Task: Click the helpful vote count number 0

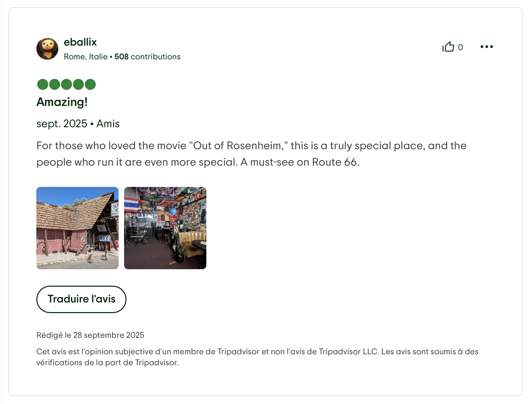Action: (x=460, y=47)
